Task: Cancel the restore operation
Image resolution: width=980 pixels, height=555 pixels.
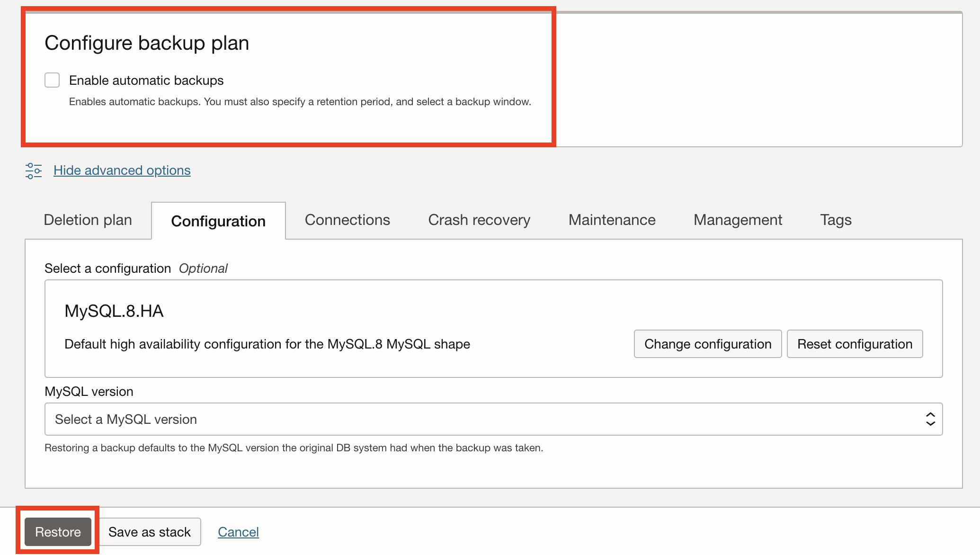Action: click(238, 532)
